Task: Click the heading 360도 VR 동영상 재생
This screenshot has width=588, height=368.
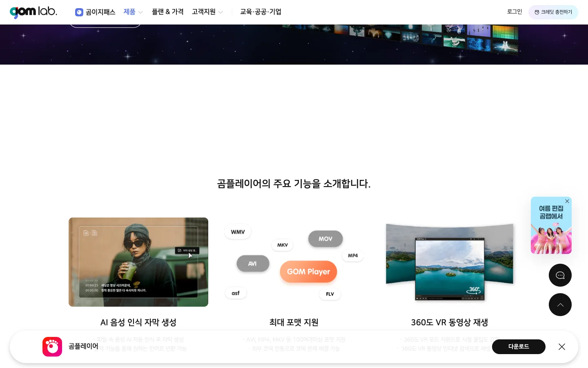Action: click(450, 322)
